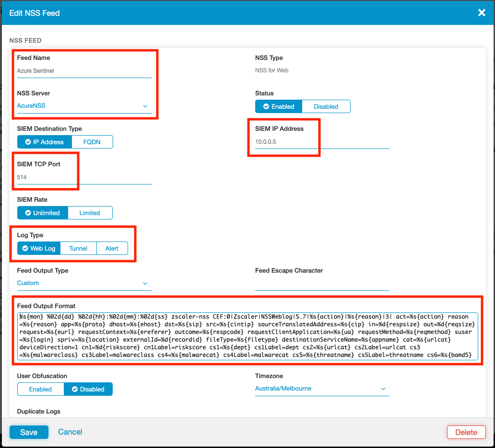This screenshot has height=448, width=495.
Task: Switch Log Type to Tunnel
Action: [78, 248]
